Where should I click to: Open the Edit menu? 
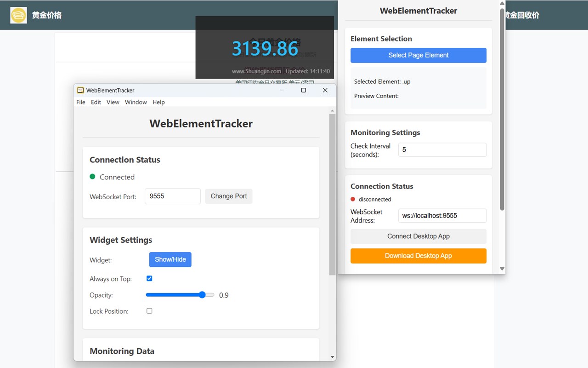click(x=96, y=102)
